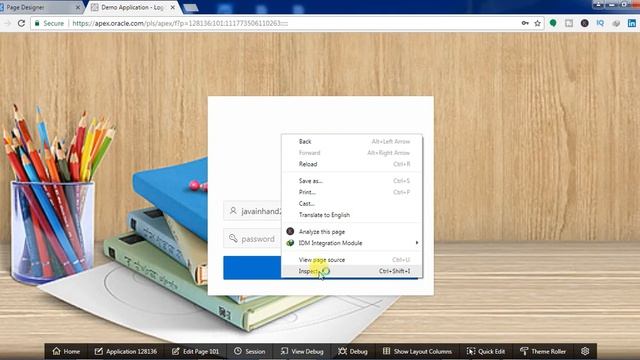
Task: Open Application 128136 in developer toolbar
Action: [126, 351]
